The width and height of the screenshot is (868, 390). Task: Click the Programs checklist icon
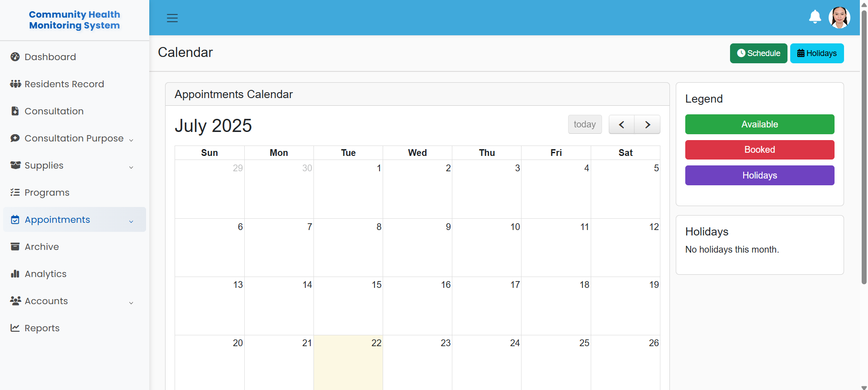15,193
